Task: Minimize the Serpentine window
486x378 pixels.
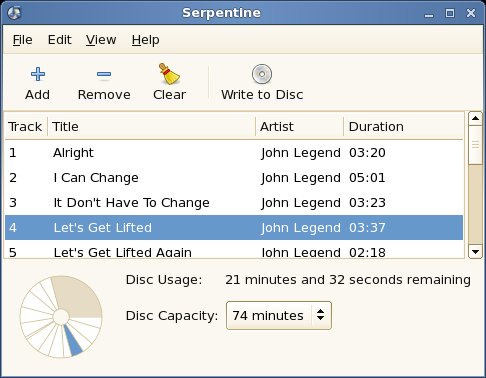Action: (x=429, y=14)
